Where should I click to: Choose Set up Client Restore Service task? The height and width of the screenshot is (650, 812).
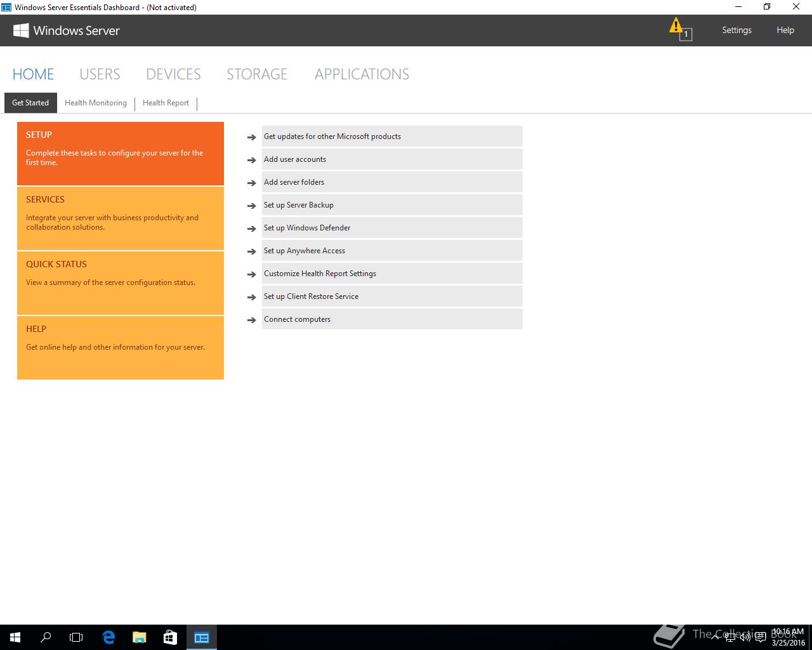point(392,296)
